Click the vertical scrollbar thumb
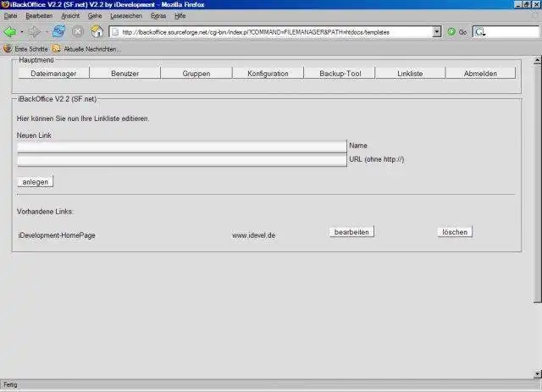Image resolution: width=542 pixels, height=392 pixels. (x=537, y=183)
